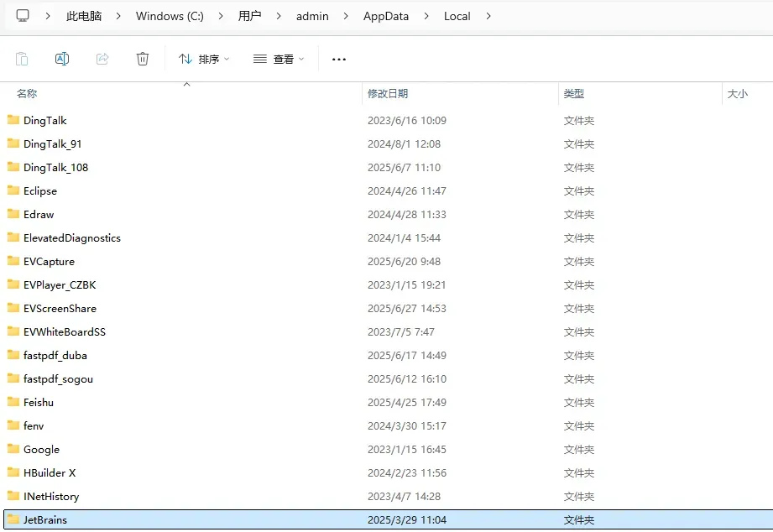Click the HBuilder X folder icon

tap(13, 472)
